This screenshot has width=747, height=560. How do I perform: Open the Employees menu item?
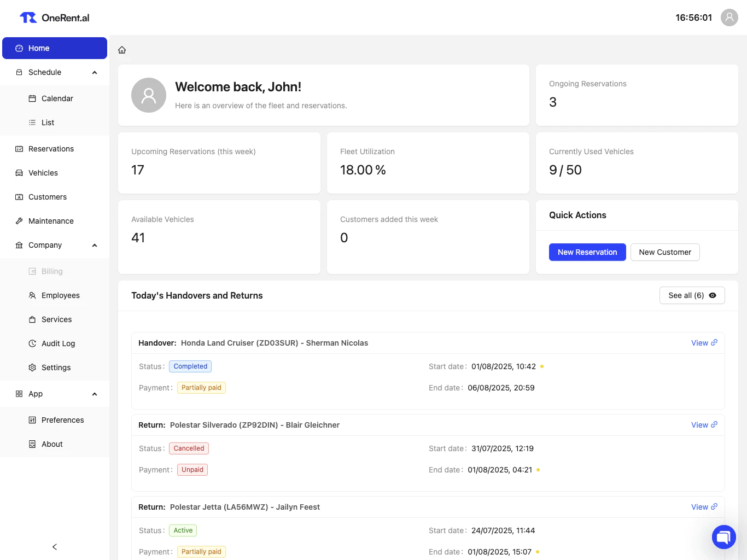55,295
